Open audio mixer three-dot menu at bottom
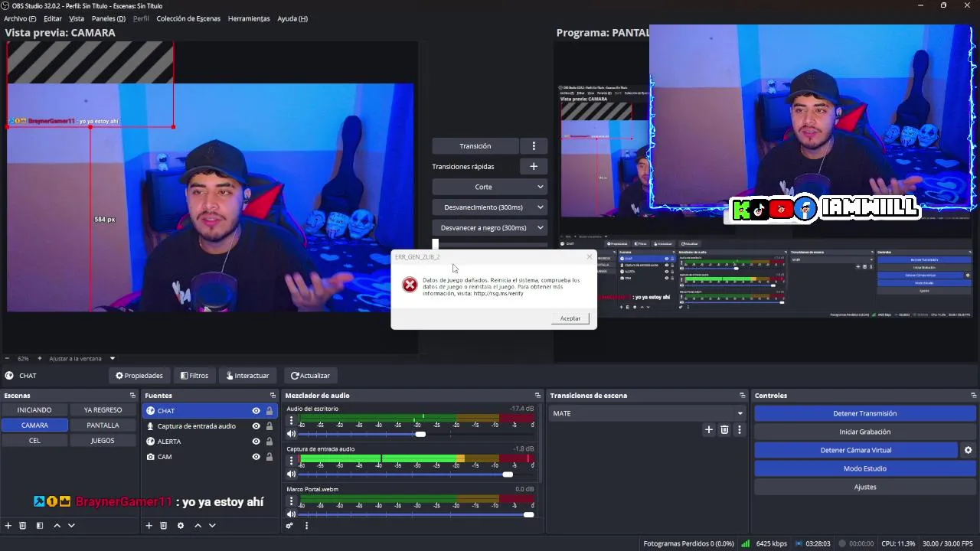This screenshot has height=551, width=980. coord(306,526)
